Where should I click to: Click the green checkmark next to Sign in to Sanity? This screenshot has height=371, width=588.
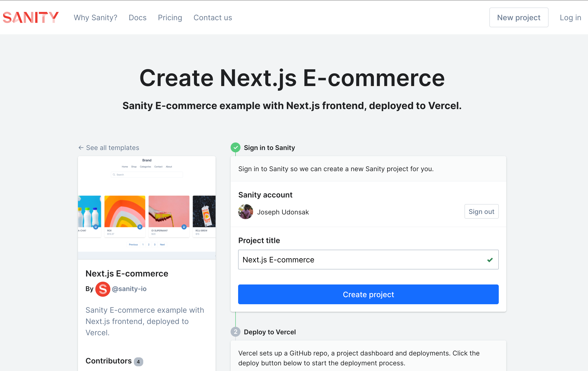click(x=235, y=147)
